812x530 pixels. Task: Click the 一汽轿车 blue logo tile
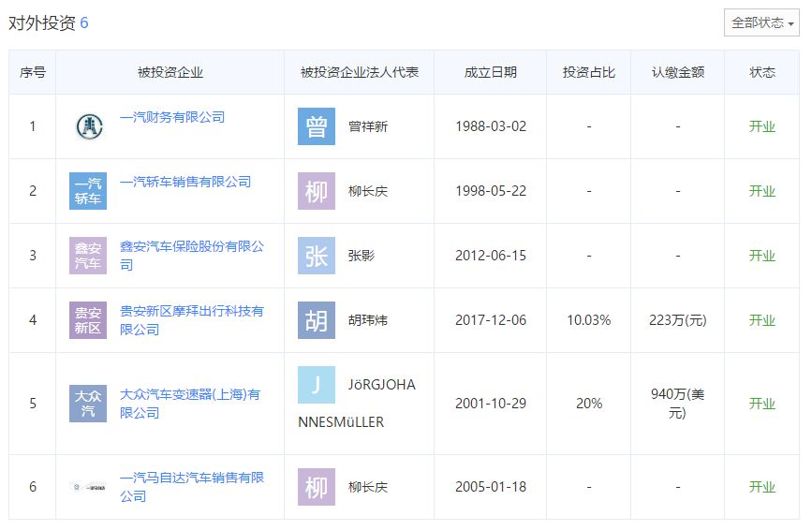point(88,191)
